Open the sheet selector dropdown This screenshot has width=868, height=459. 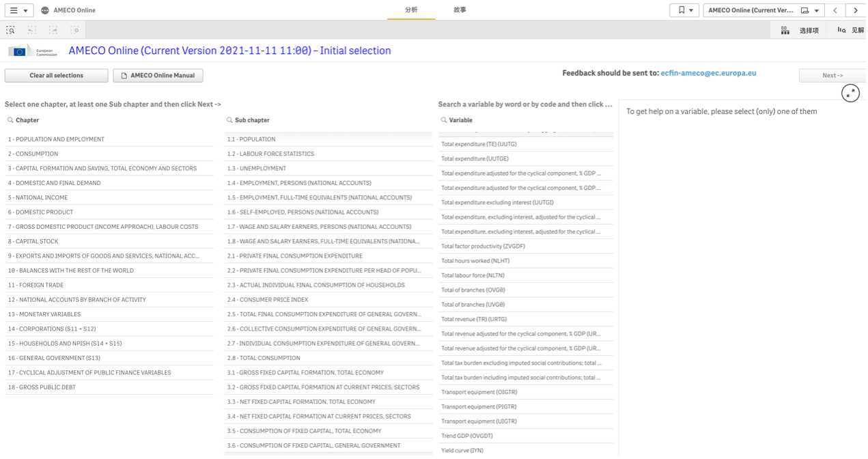(764, 10)
